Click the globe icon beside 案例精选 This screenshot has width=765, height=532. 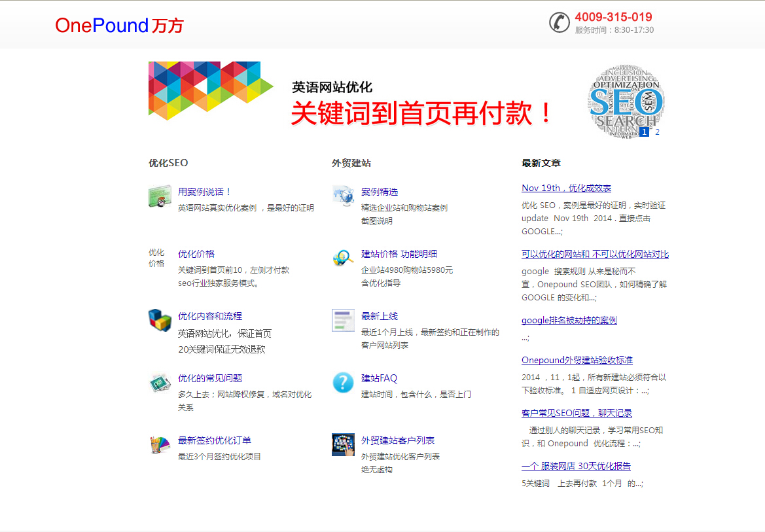[343, 196]
